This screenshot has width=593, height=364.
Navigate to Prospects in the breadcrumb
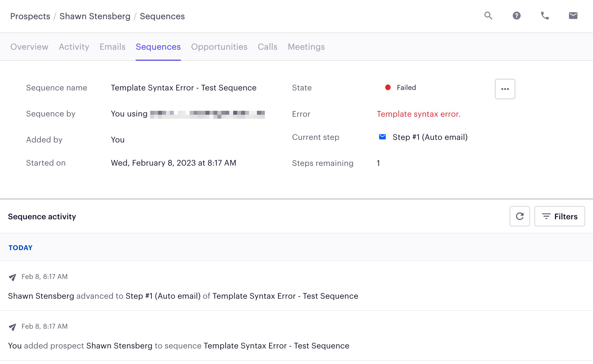(x=30, y=16)
